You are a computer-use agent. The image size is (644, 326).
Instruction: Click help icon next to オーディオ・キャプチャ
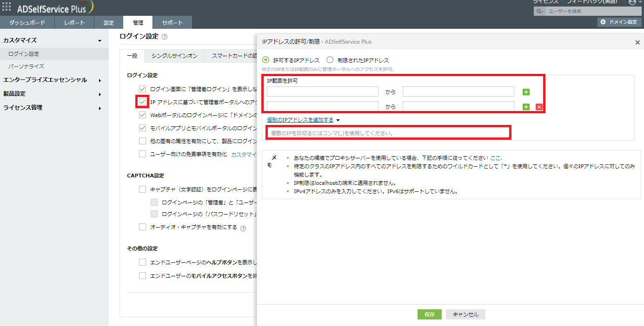coord(243,228)
